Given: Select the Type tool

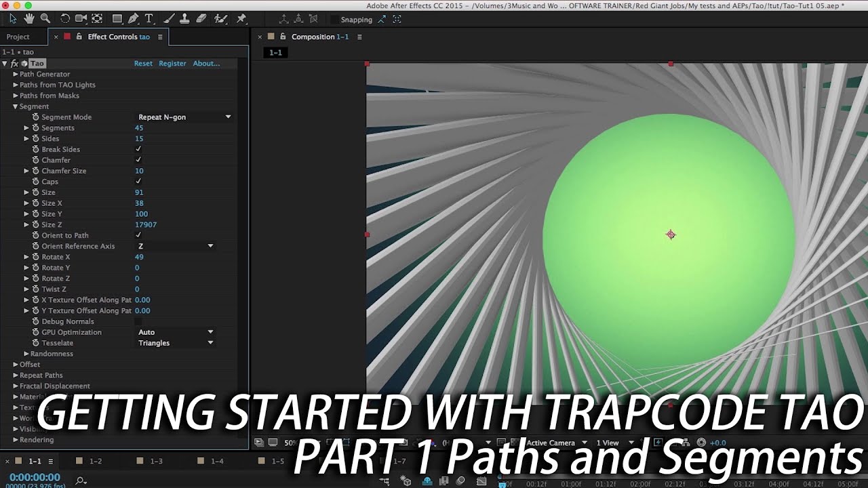Looking at the screenshot, I should click(x=149, y=19).
